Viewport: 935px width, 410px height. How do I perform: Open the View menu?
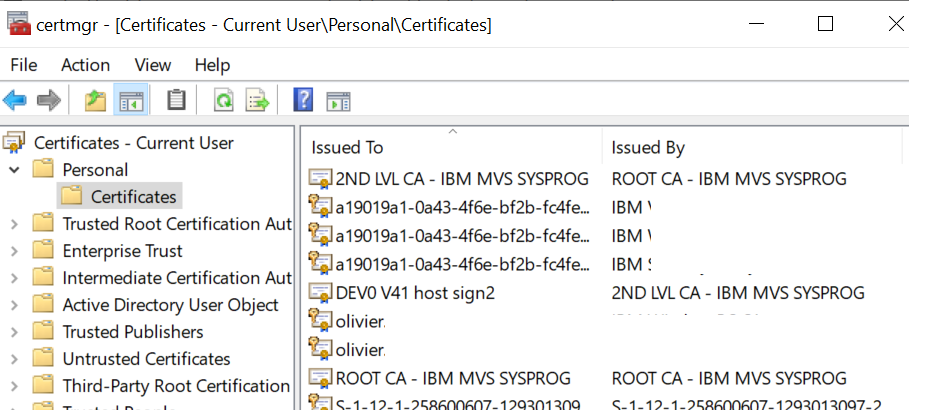153,65
